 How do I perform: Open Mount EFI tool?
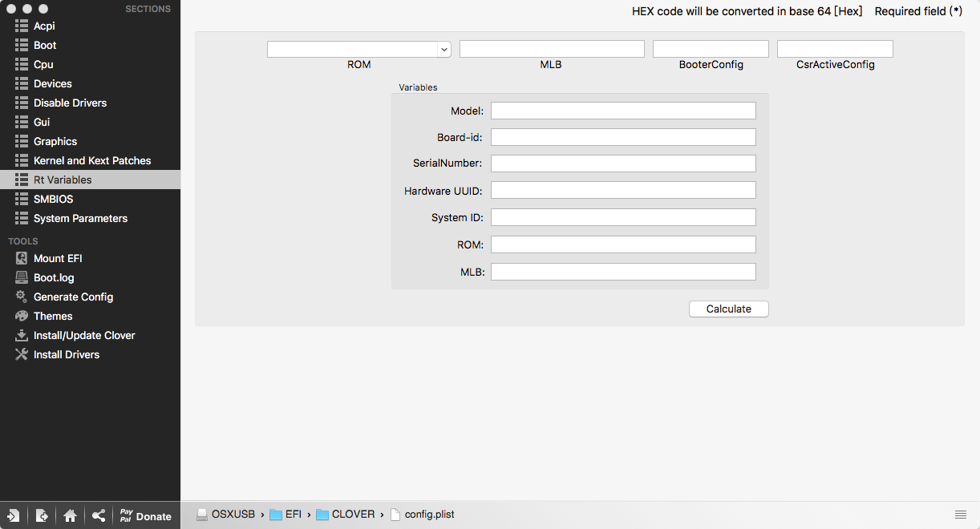[57, 258]
